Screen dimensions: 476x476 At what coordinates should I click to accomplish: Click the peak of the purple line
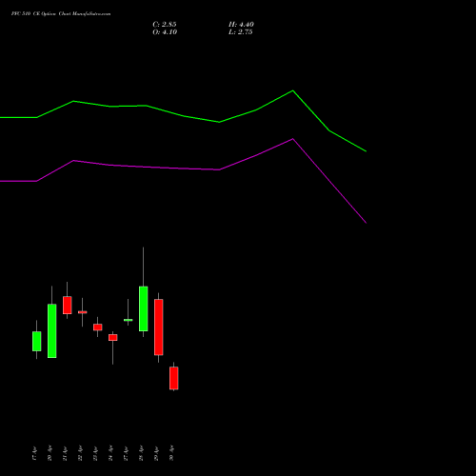coord(292,139)
